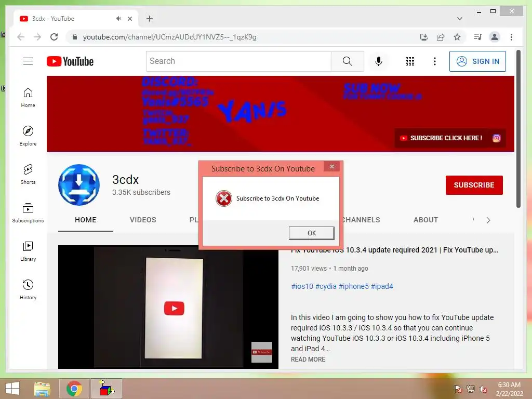Open the media control icon in Chrome toolbar
Viewport: 532px width, 399px height.
pos(477,37)
